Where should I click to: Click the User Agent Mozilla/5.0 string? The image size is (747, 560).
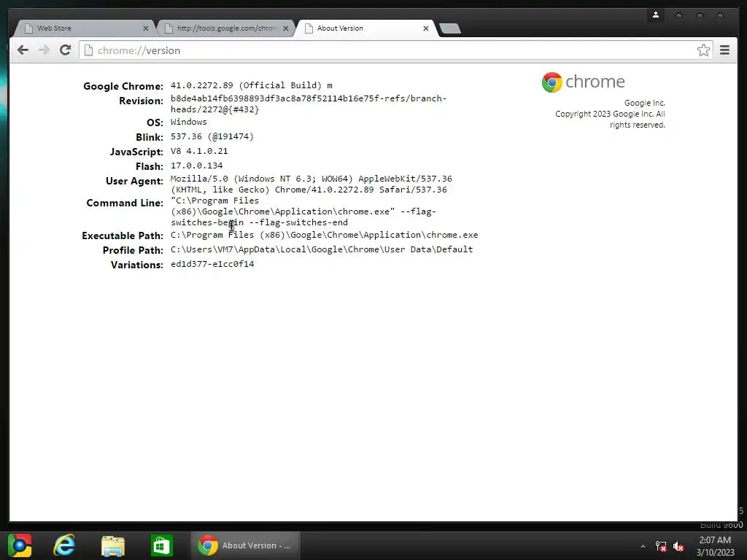(x=311, y=184)
